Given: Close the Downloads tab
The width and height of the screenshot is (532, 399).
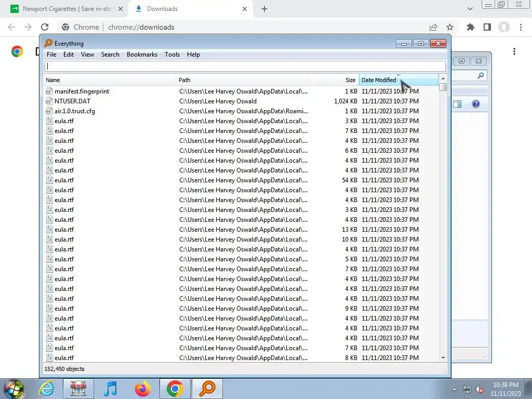Looking at the screenshot, I should point(245,9).
